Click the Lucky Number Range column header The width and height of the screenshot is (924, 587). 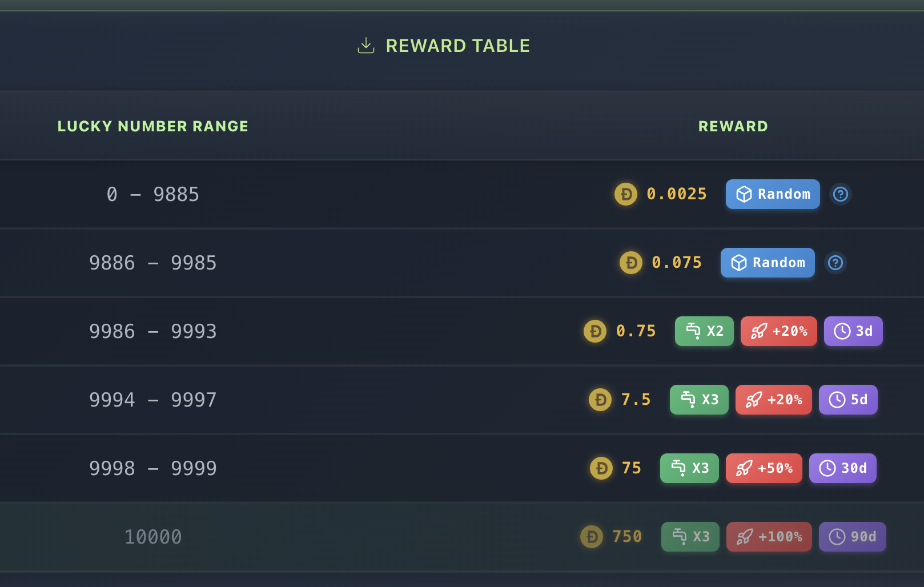click(x=152, y=126)
